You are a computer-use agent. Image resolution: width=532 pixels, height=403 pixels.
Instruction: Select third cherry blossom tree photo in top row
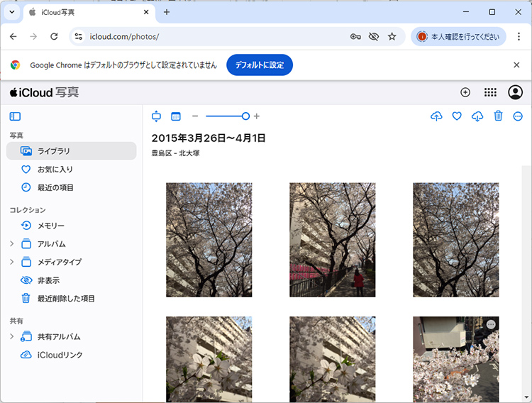456,240
